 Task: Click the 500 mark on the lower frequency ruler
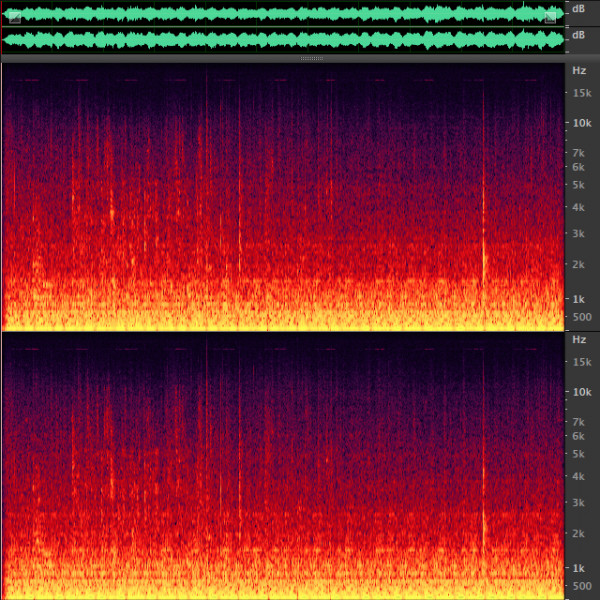[579, 586]
